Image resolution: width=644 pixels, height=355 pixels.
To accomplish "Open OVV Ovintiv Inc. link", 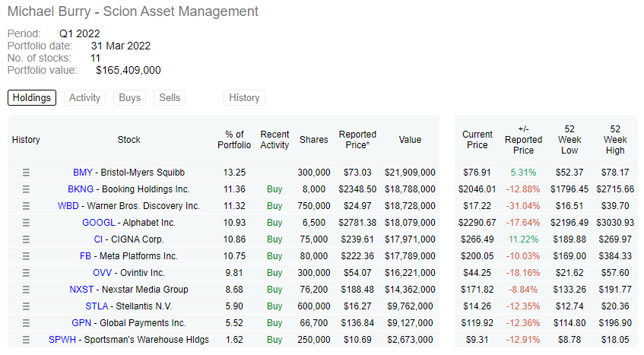I will click(128, 273).
